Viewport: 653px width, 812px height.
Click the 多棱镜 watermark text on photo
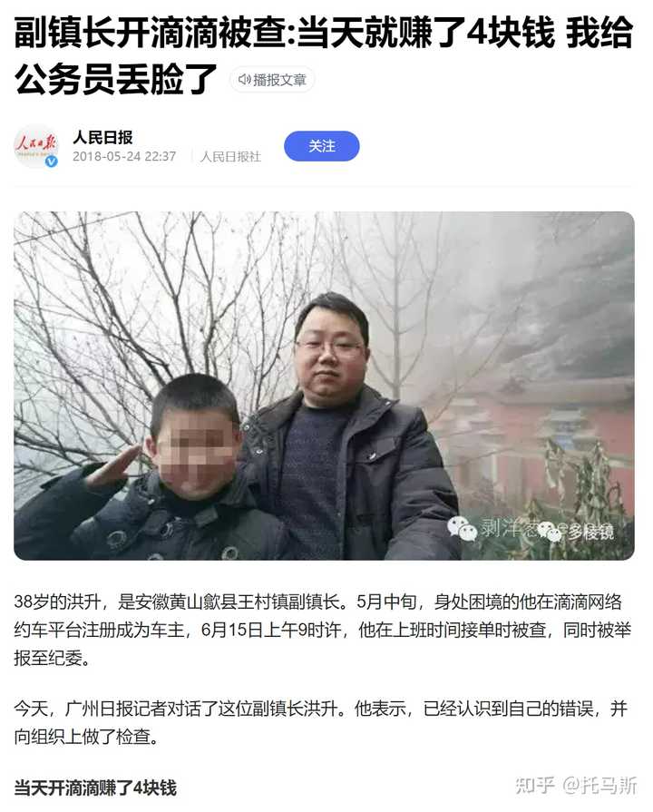(x=590, y=532)
